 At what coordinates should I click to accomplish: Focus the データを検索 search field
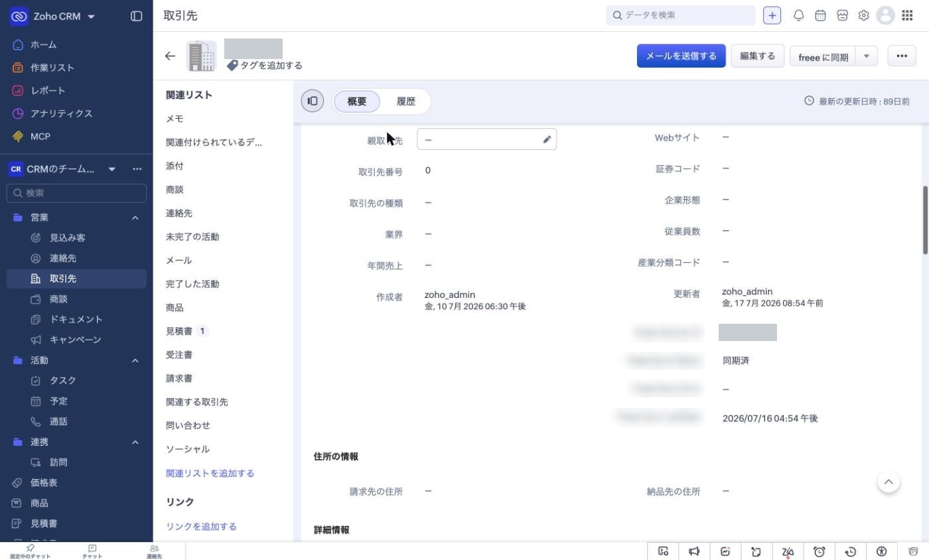click(680, 15)
